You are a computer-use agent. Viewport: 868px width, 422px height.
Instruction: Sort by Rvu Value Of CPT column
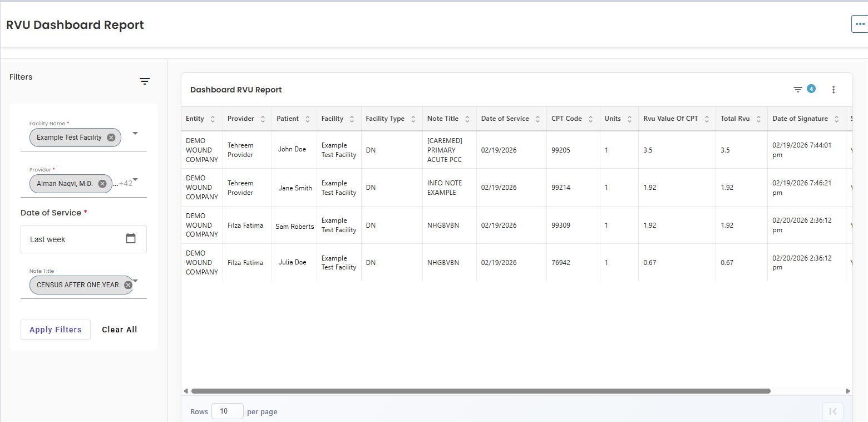[x=707, y=119]
